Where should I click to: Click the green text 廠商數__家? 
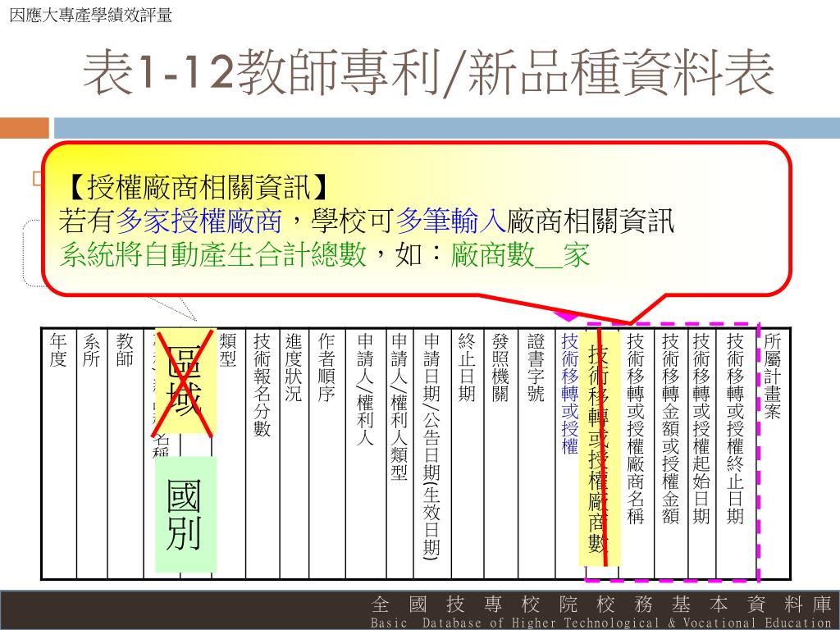click(x=519, y=254)
